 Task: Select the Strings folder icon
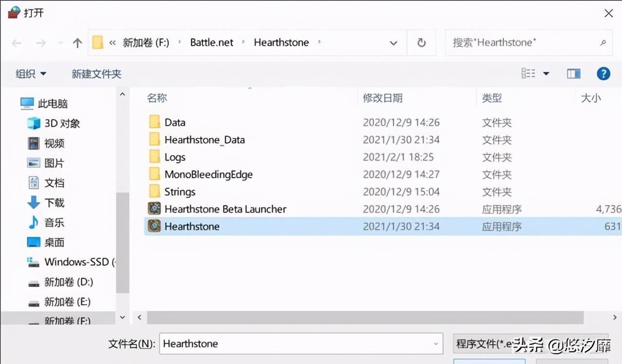(155, 192)
